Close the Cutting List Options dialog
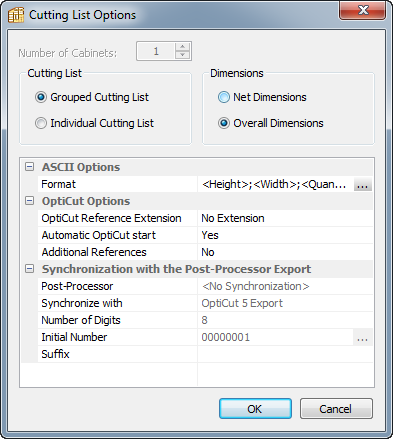393x439 pixels. (x=362, y=10)
